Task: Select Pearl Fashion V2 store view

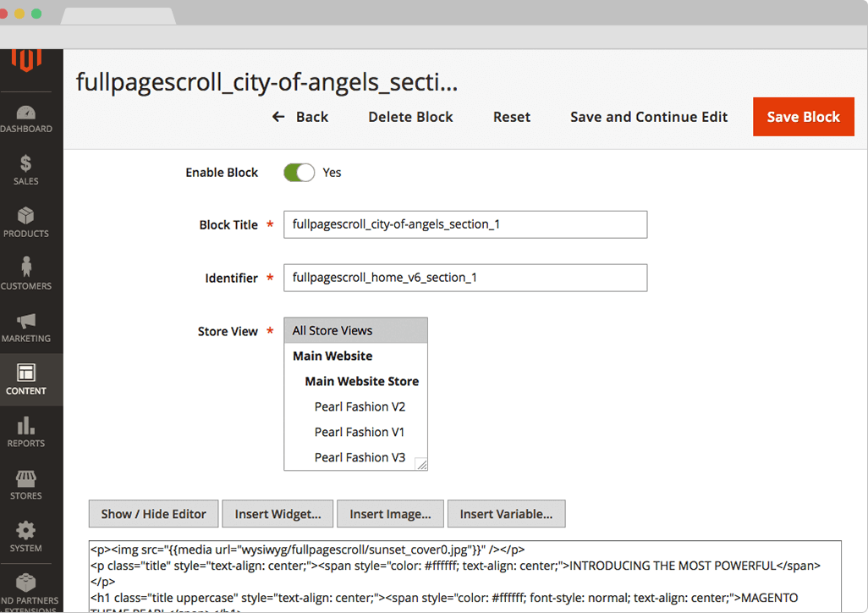Action: (360, 406)
